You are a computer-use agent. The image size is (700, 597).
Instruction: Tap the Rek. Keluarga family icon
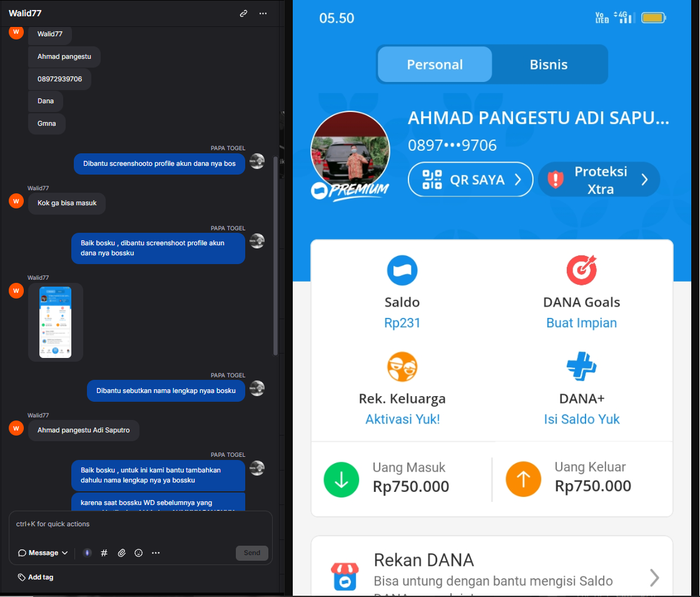coord(402,367)
